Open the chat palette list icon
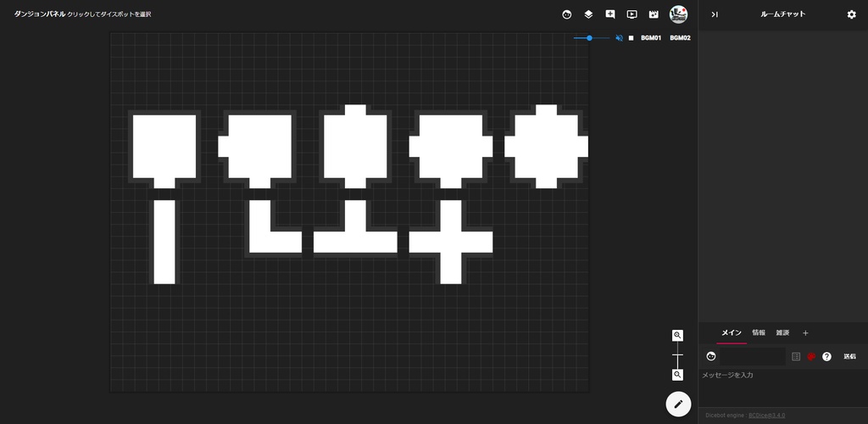Image resolution: width=868 pixels, height=424 pixels. pos(796,356)
